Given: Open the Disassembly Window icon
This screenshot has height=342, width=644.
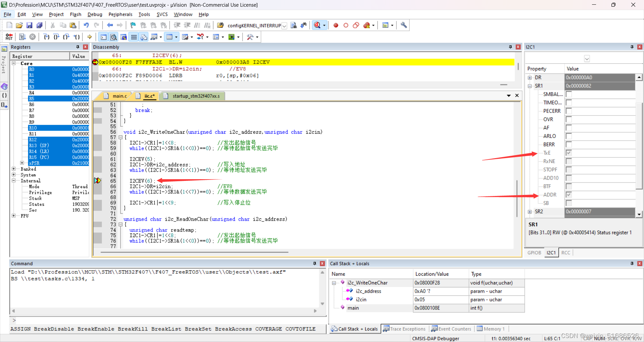Looking at the screenshot, I should point(113,37).
